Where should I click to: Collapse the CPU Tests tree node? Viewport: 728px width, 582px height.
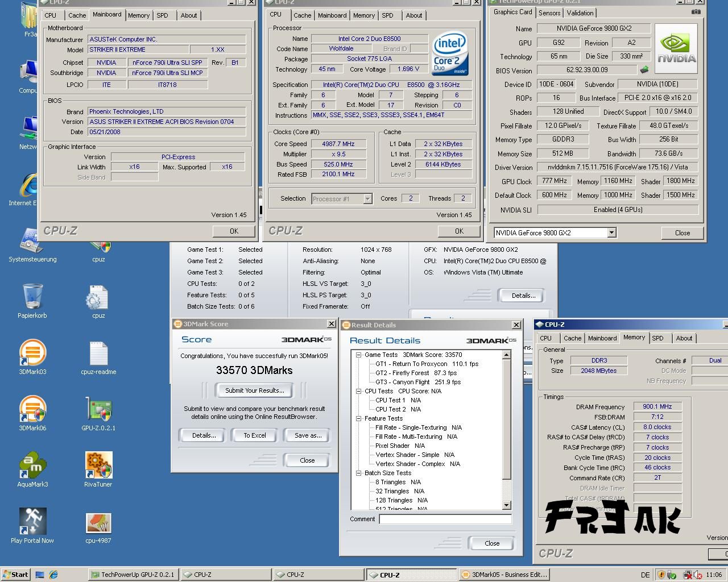click(x=359, y=391)
